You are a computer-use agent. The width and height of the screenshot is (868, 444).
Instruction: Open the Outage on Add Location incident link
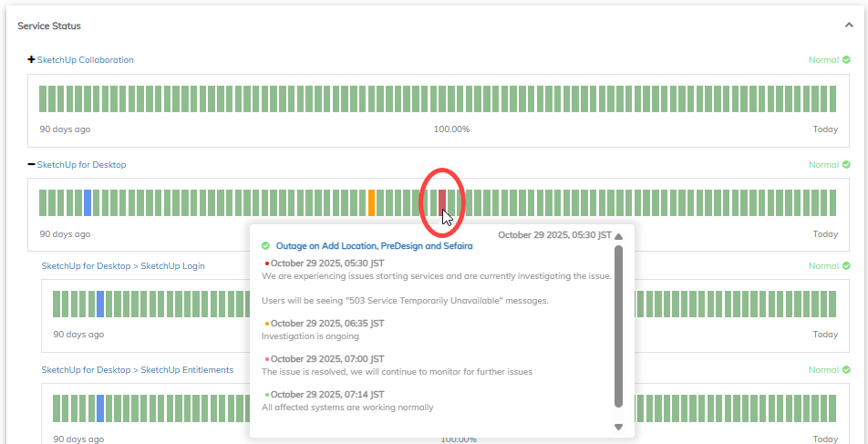[x=374, y=246]
